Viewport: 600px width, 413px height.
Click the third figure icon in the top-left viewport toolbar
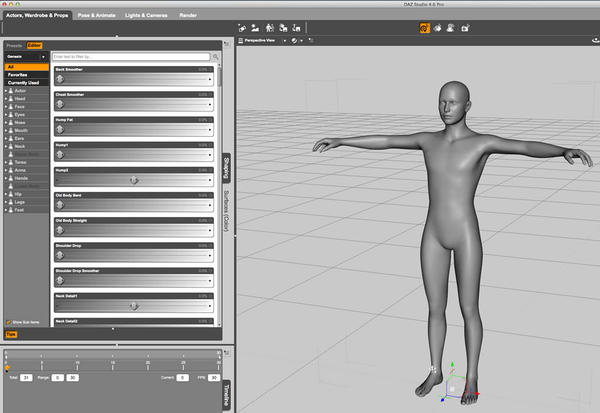271,29
